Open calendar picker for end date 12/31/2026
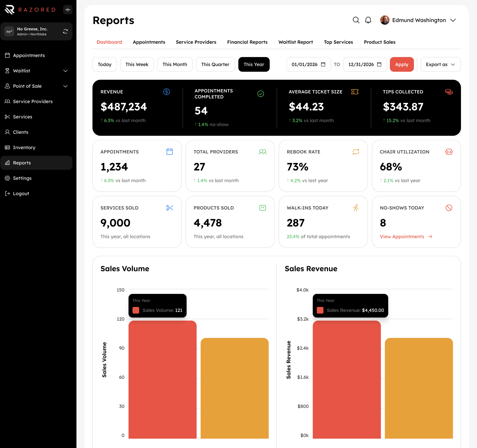Viewport: 477px width, 448px height. pyautogui.click(x=379, y=64)
